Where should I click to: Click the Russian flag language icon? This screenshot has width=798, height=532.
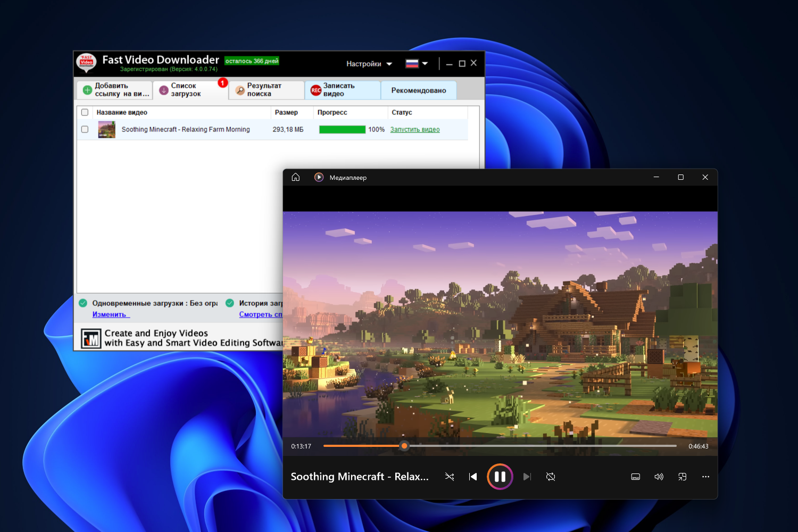[412, 63]
